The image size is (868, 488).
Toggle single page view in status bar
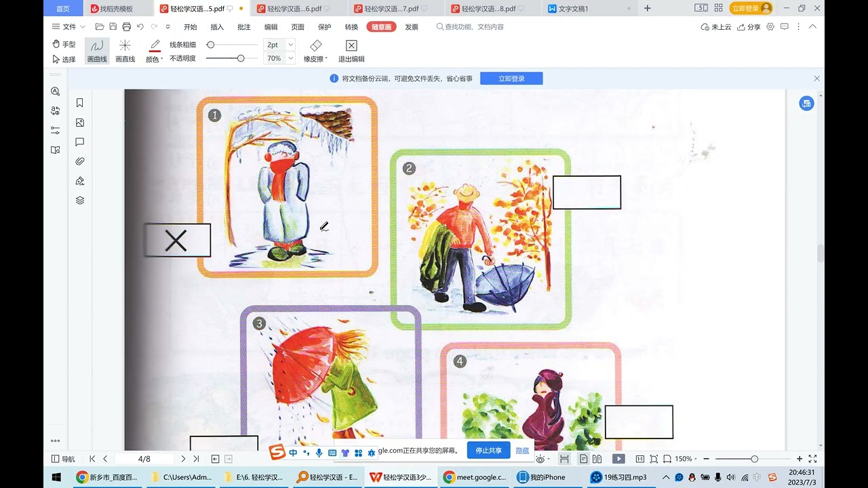point(583,459)
